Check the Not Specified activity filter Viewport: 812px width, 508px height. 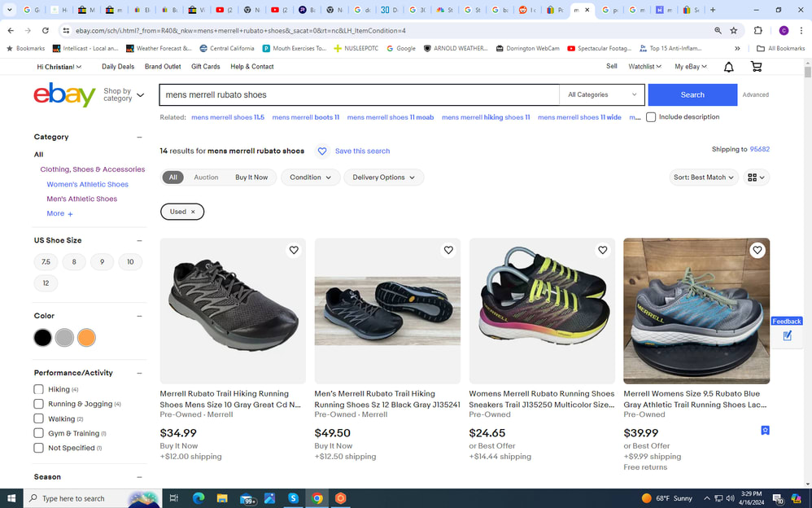tap(38, 448)
